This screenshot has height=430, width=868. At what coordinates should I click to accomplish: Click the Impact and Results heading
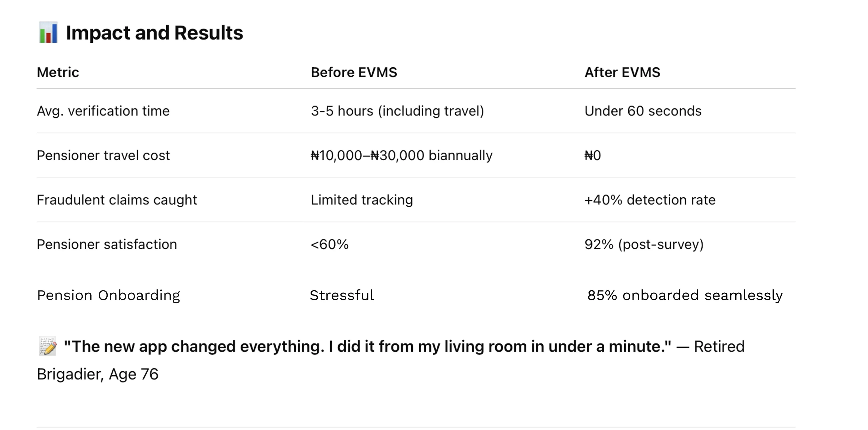pyautogui.click(x=154, y=33)
